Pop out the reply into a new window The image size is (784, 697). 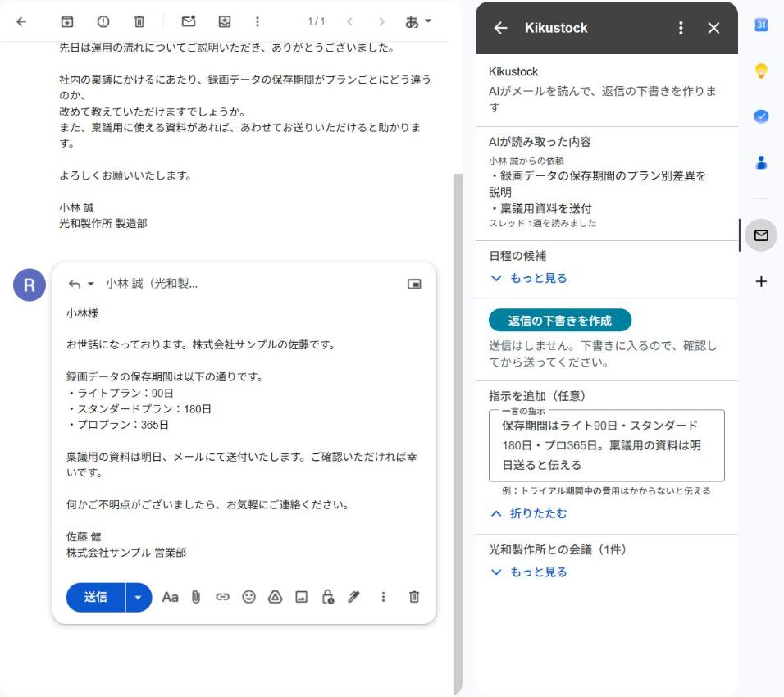[414, 284]
